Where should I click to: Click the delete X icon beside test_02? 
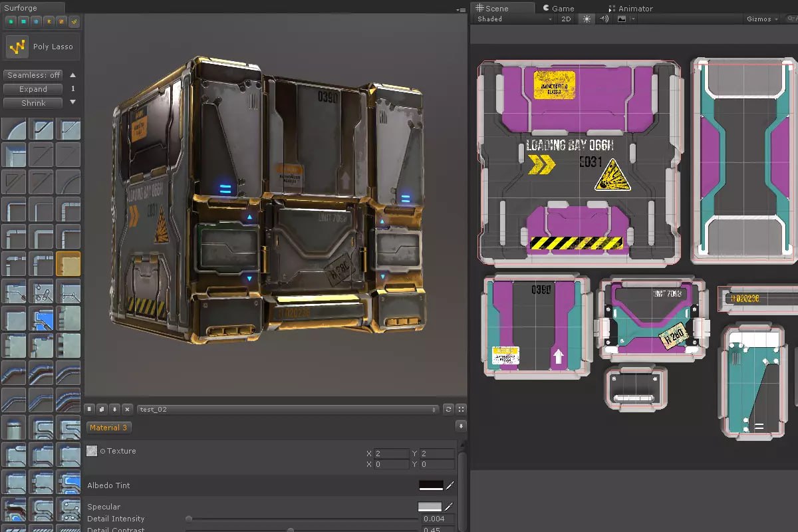point(127,409)
